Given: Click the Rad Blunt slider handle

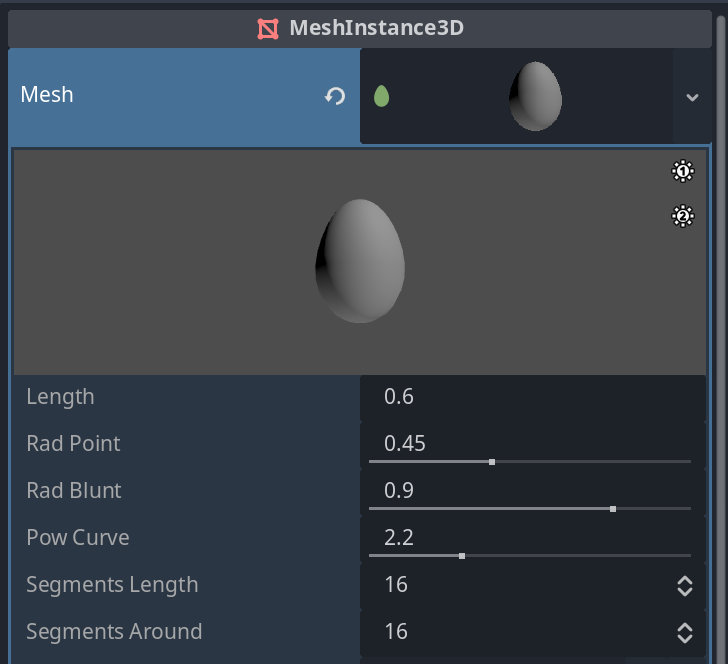Looking at the screenshot, I should pos(613,509).
